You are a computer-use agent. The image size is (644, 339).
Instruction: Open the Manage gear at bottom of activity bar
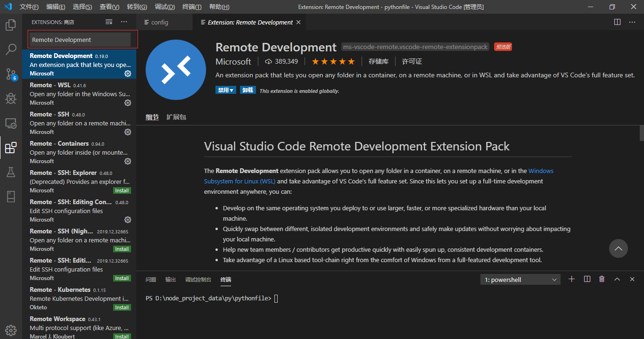click(x=11, y=331)
